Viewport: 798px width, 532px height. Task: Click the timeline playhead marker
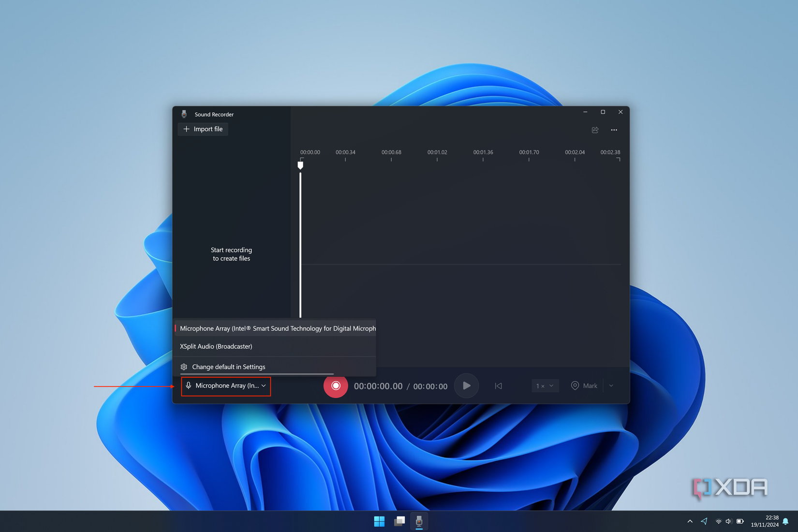[x=300, y=165]
